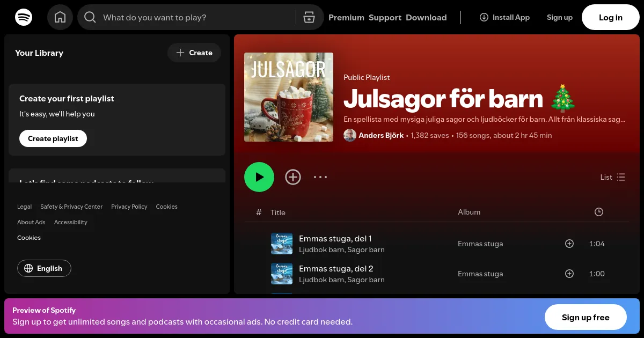The height and width of the screenshot is (338, 644).
Task: Add Emmas stuga, del 1 to Liked Songs
Action: click(x=569, y=244)
